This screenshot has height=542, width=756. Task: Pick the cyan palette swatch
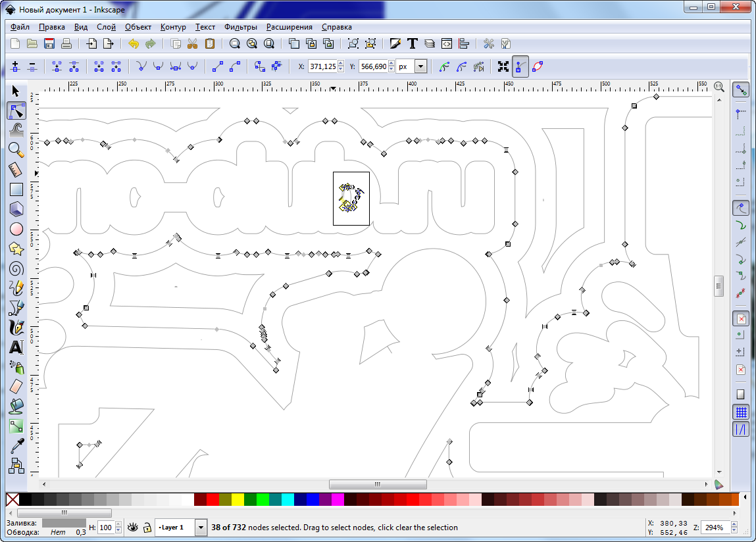288,499
